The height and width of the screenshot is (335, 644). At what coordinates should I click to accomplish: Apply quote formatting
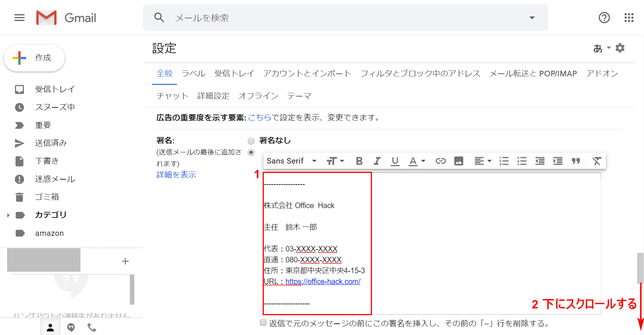576,161
